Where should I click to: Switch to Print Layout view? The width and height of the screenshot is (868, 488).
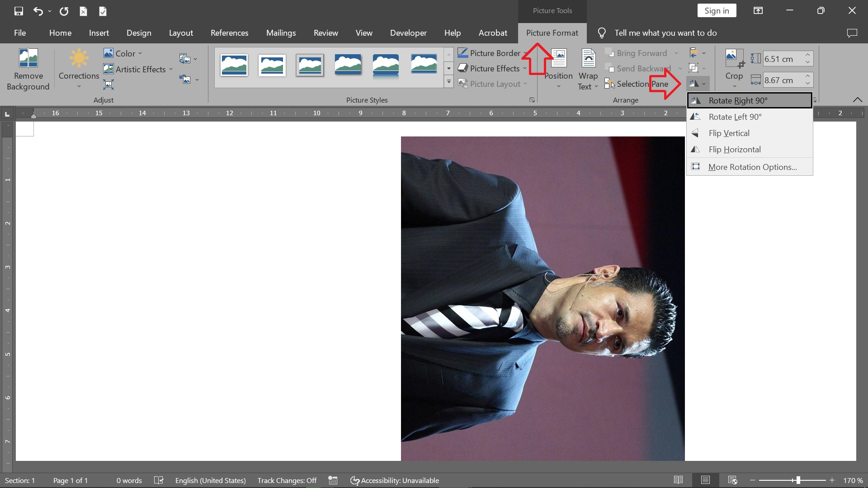[705, 480]
